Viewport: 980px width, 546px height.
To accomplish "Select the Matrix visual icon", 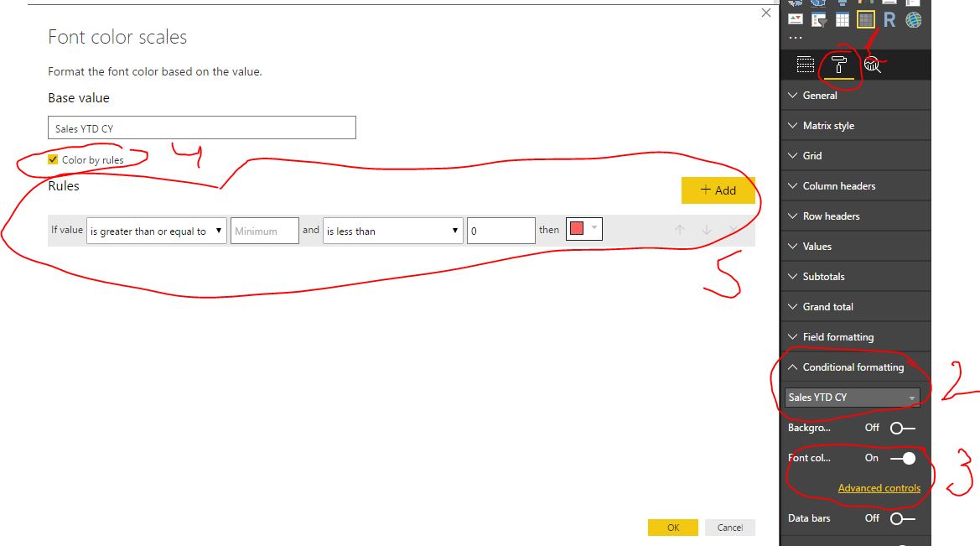I will click(866, 20).
